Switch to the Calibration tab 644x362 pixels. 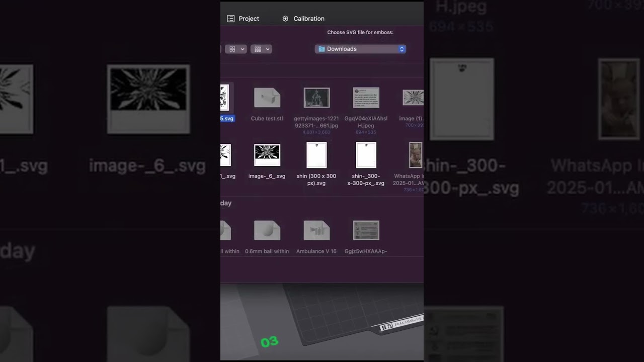[303, 19]
